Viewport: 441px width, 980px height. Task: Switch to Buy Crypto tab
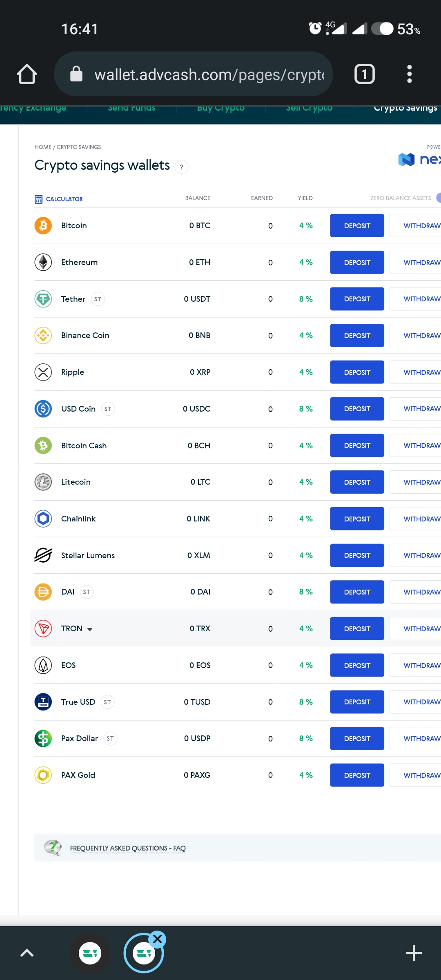(x=221, y=108)
